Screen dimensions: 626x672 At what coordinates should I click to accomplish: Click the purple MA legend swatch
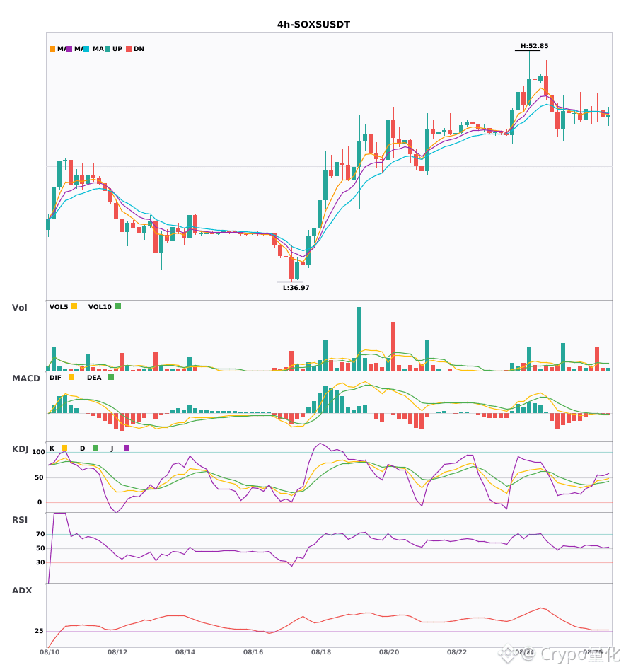coord(69,49)
